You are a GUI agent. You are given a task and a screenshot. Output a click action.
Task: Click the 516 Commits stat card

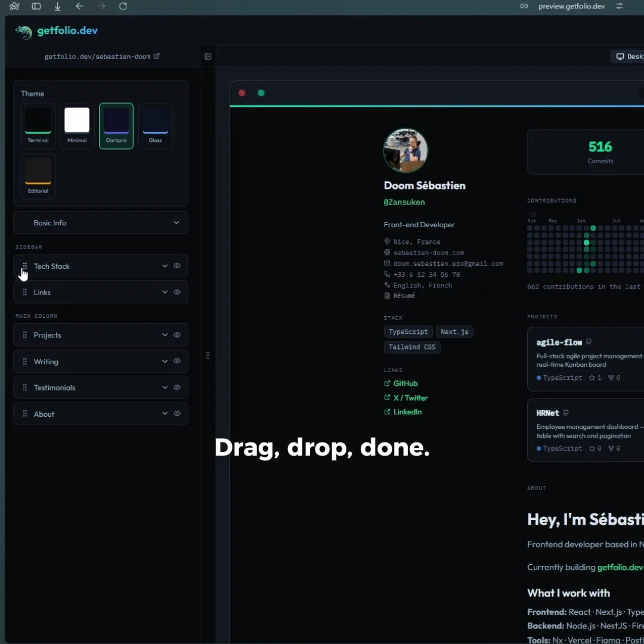[586, 152]
